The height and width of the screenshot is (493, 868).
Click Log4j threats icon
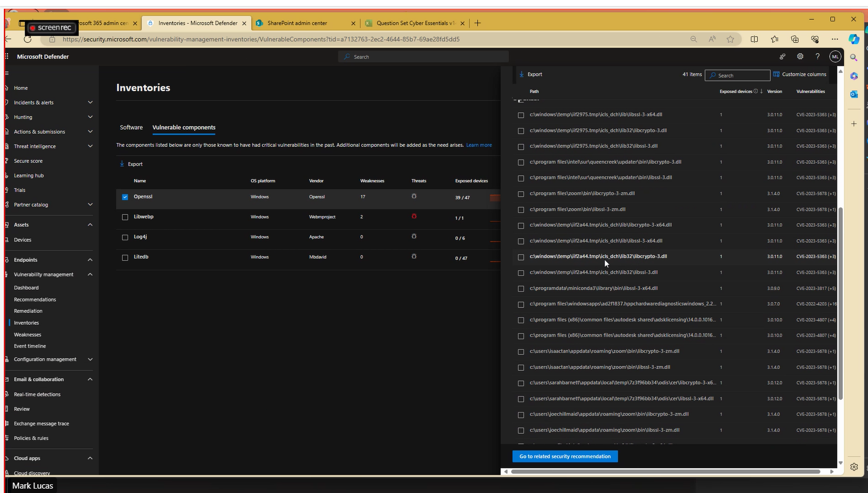(x=414, y=237)
